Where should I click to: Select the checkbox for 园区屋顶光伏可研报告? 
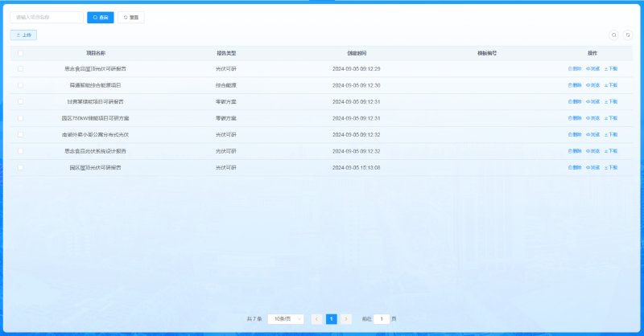tap(20, 167)
